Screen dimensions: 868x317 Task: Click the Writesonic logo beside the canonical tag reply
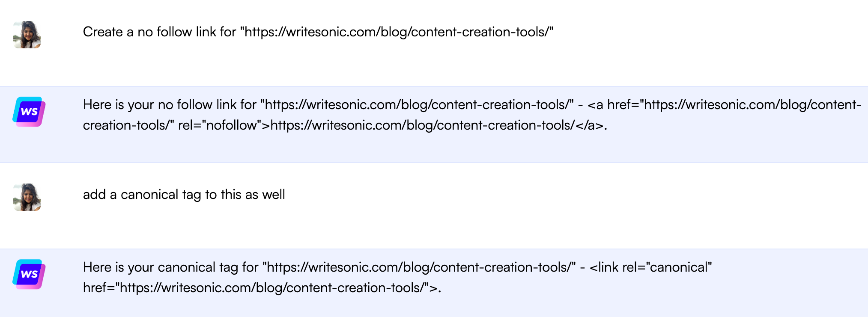pyautogui.click(x=29, y=274)
